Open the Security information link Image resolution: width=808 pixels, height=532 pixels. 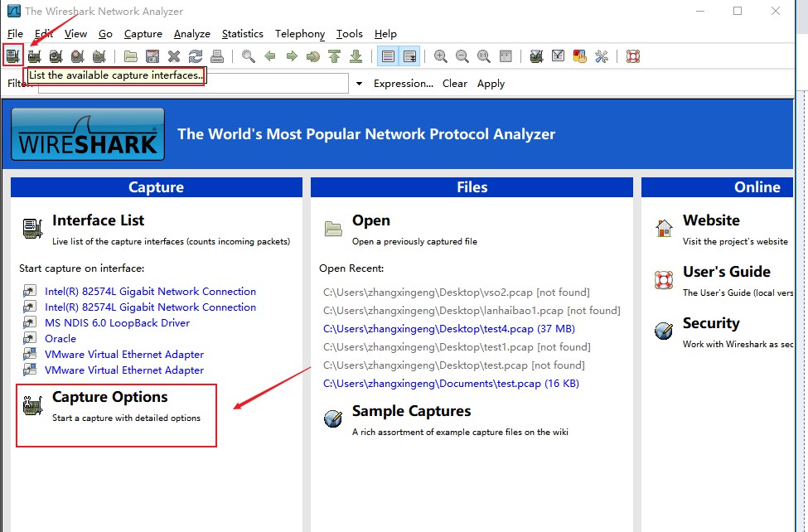(710, 323)
